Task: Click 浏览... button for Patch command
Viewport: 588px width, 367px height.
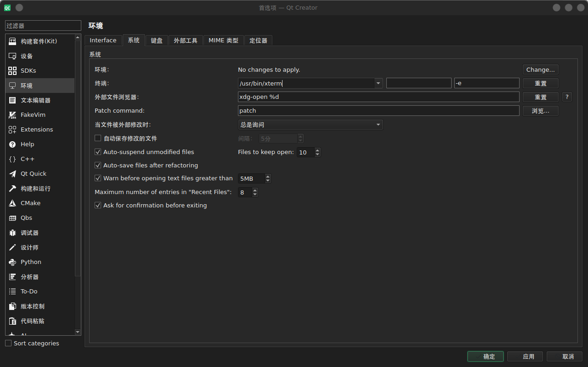Action: click(x=541, y=111)
